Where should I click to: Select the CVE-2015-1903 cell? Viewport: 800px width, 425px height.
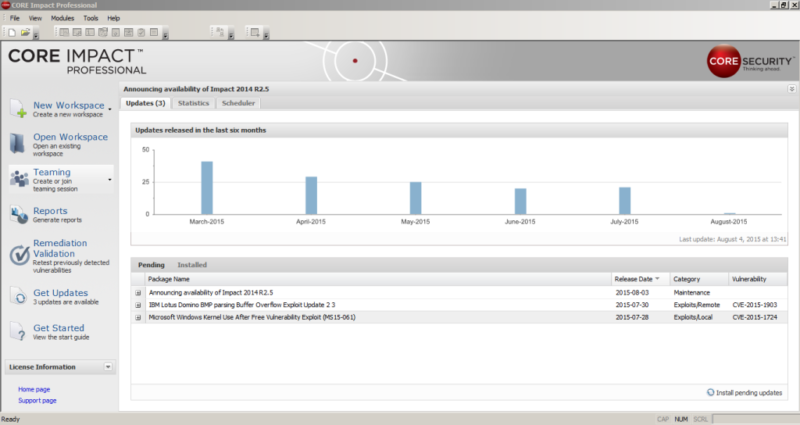[x=755, y=305]
